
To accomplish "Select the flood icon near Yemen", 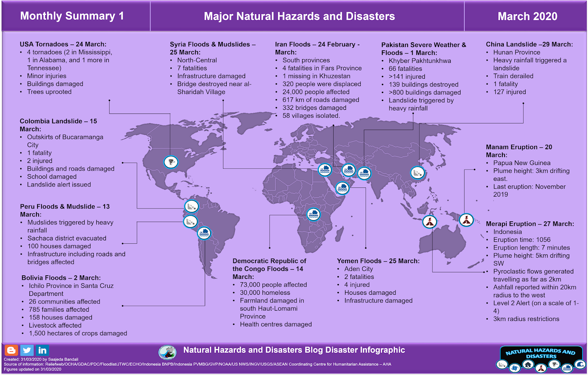I will point(342,187).
